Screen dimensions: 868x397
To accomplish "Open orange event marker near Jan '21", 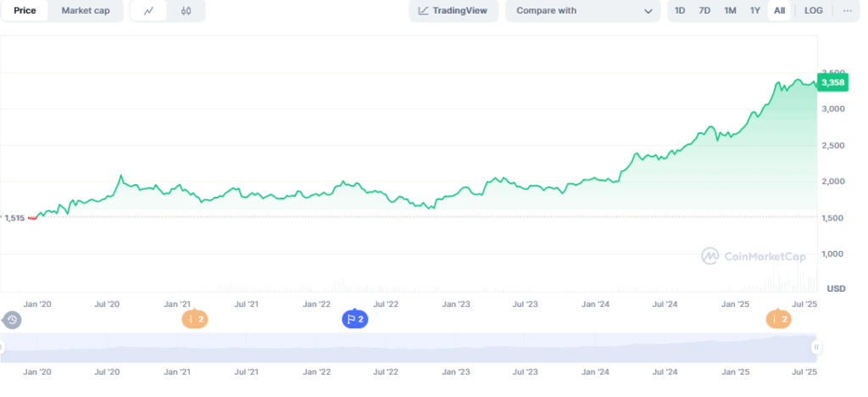I will point(195,319).
